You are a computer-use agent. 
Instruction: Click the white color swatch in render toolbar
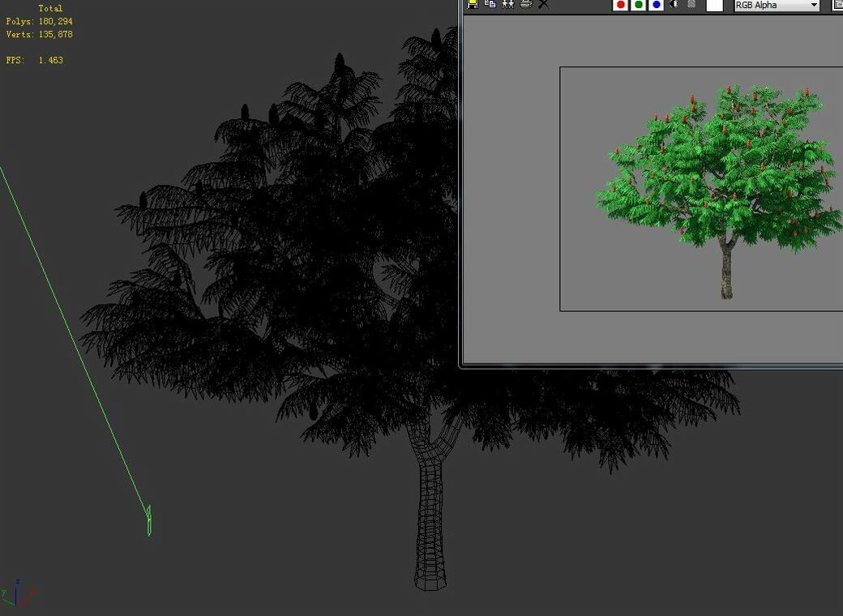tap(714, 5)
